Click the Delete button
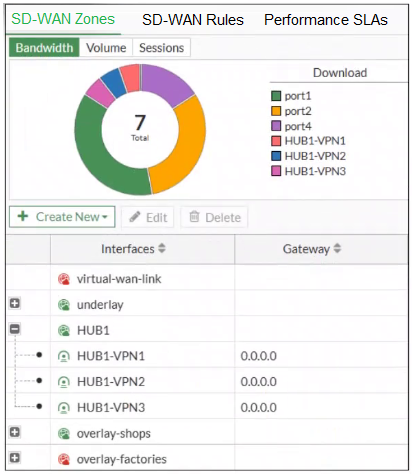This screenshot has height=474, width=412. pos(214,217)
